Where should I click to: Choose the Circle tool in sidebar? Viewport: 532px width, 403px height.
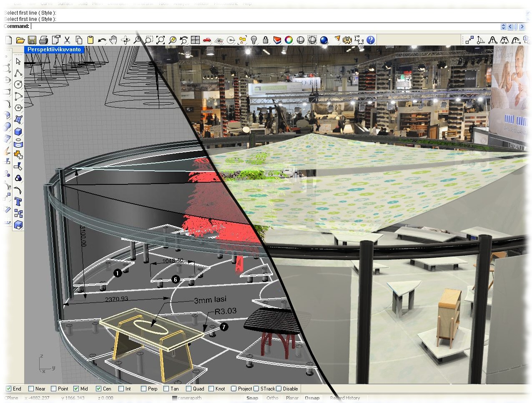click(x=18, y=85)
